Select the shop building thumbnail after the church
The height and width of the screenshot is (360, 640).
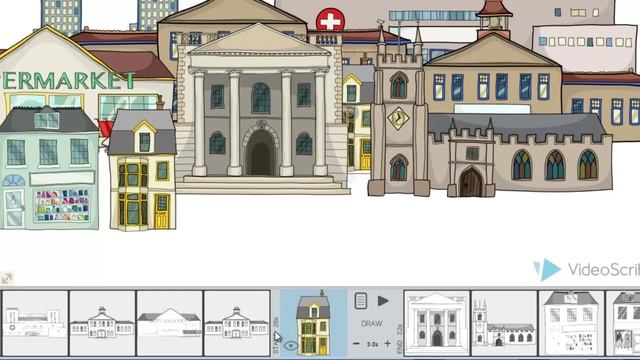click(x=571, y=323)
